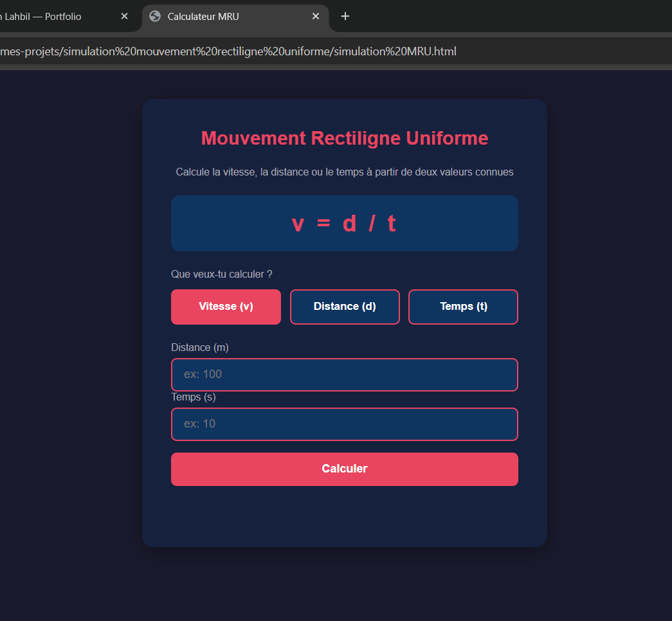Click the Distance (m) field label

click(x=200, y=347)
